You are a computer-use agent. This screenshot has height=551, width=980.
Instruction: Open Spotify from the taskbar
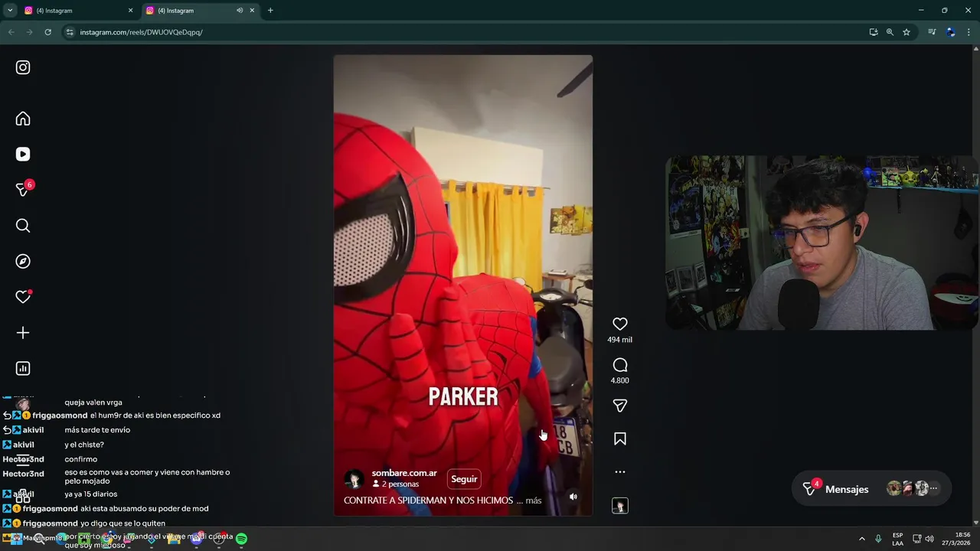pos(241,539)
